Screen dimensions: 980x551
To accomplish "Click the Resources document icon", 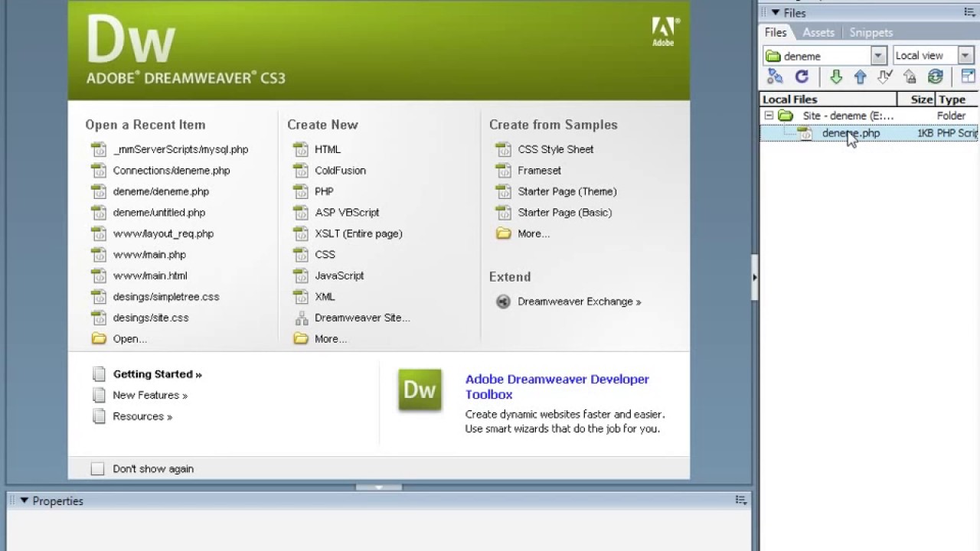I will 98,416.
